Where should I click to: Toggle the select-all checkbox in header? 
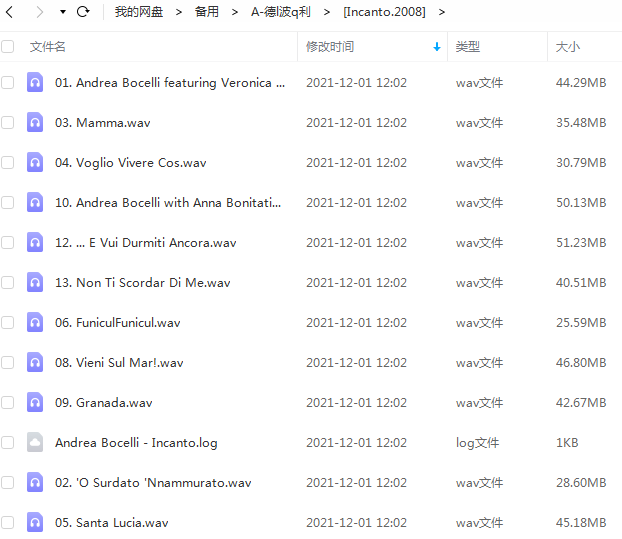point(8,47)
